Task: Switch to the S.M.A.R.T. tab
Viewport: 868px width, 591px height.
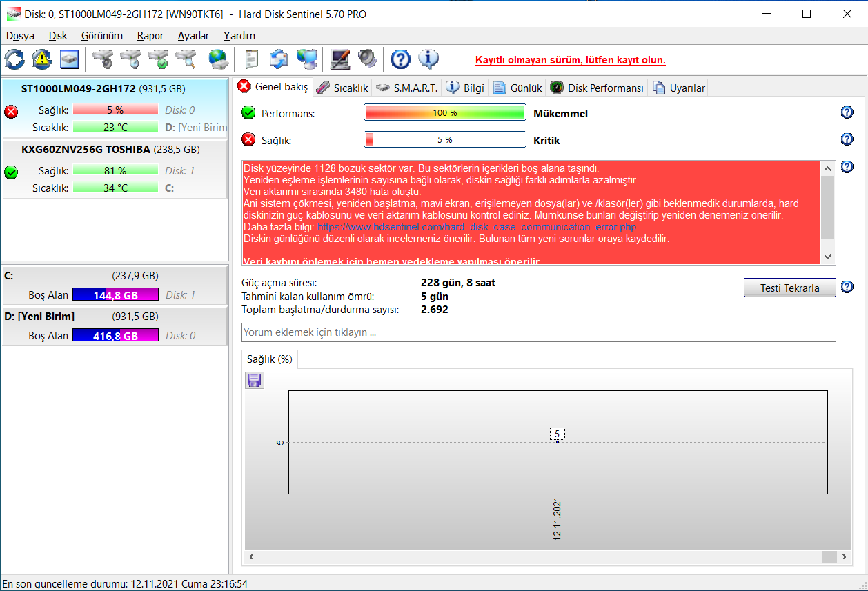Action: (407, 88)
